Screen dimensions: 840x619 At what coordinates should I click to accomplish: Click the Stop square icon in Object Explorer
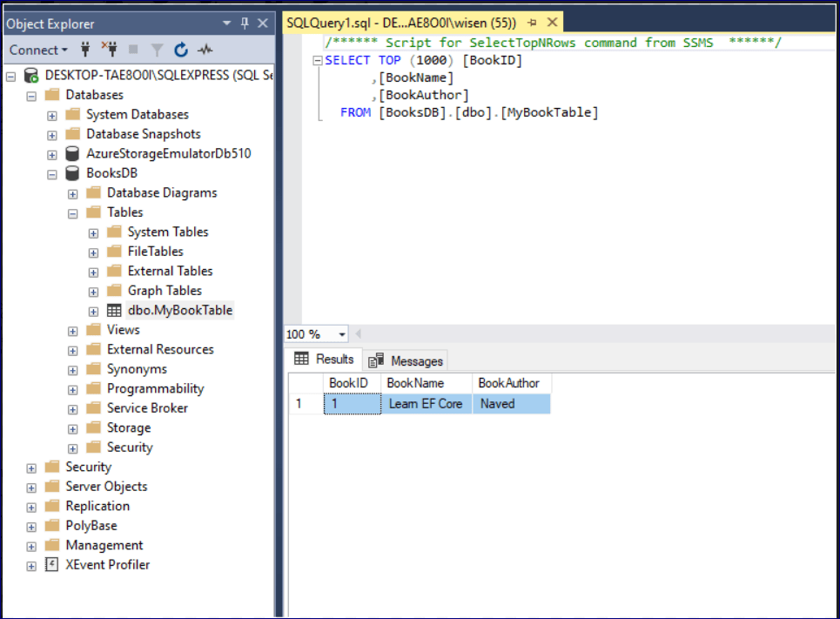click(133, 50)
